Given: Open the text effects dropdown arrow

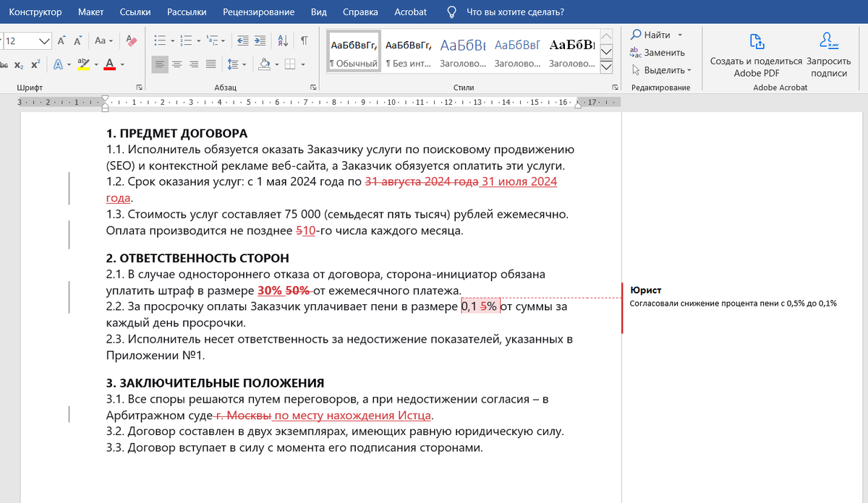Looking at the screenshot, I should tap(69, 64).
